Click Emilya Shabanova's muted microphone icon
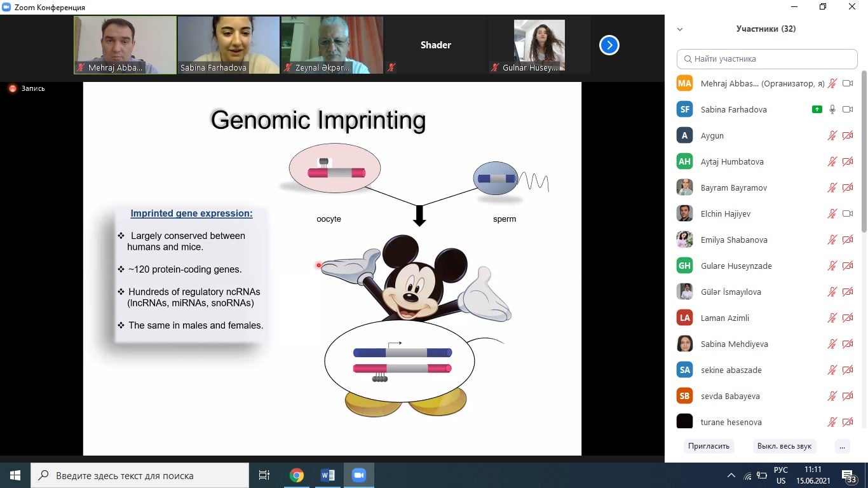The image size is (868, 488). [832, 240]
